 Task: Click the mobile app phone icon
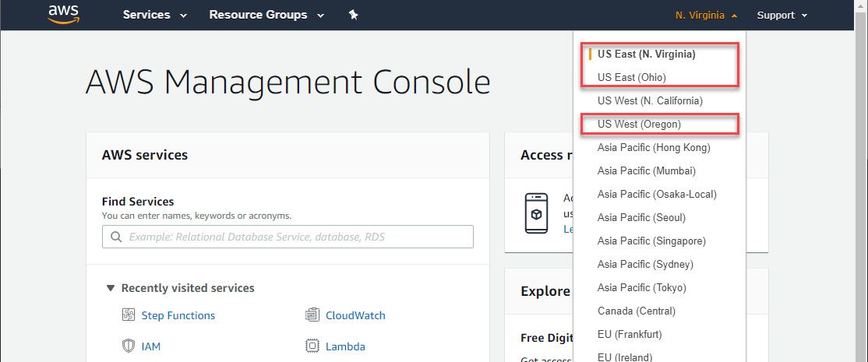pos(535,211)
